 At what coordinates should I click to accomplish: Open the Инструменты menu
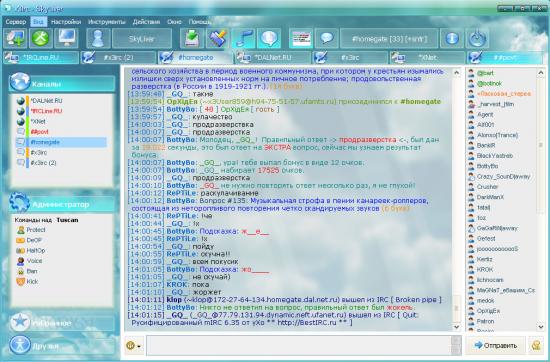click(107, 22)
